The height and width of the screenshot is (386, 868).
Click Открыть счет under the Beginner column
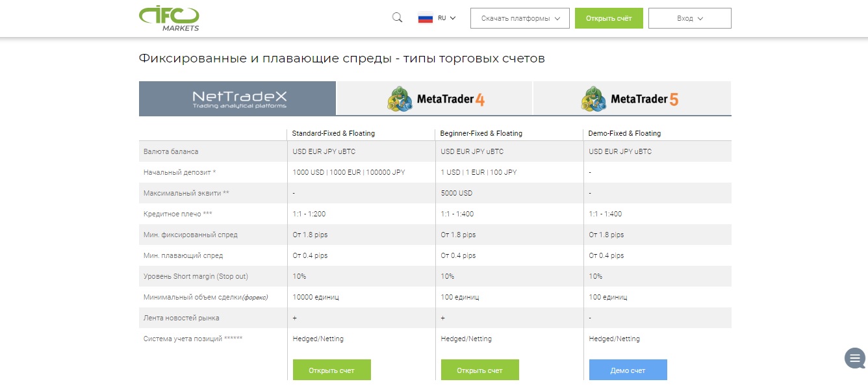(479, 369)
